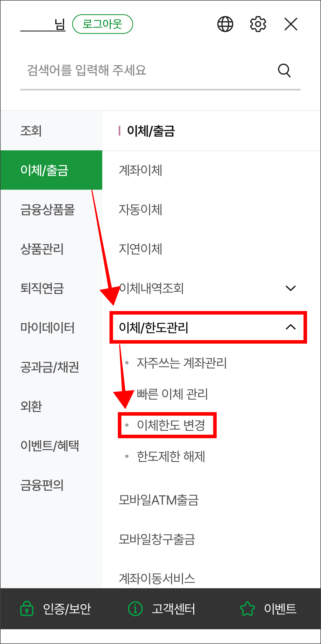
Task: Open 한도제한 해제 item
Action: 171,456
